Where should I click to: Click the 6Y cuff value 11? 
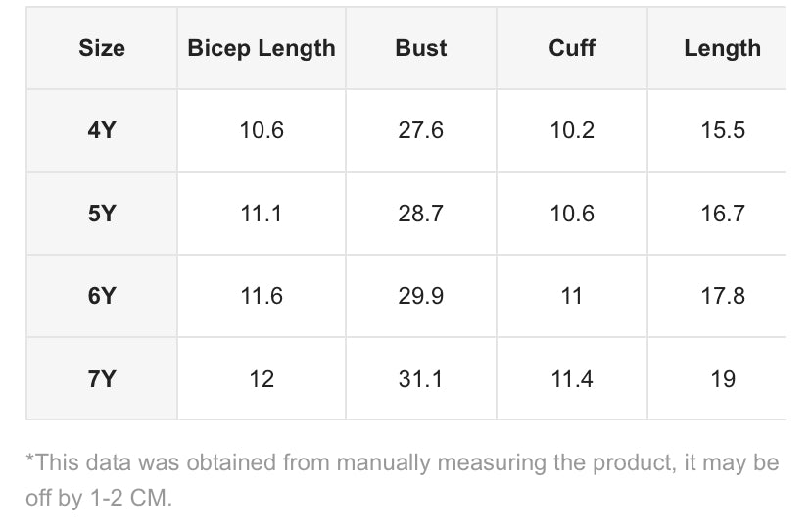pos(572,296)
